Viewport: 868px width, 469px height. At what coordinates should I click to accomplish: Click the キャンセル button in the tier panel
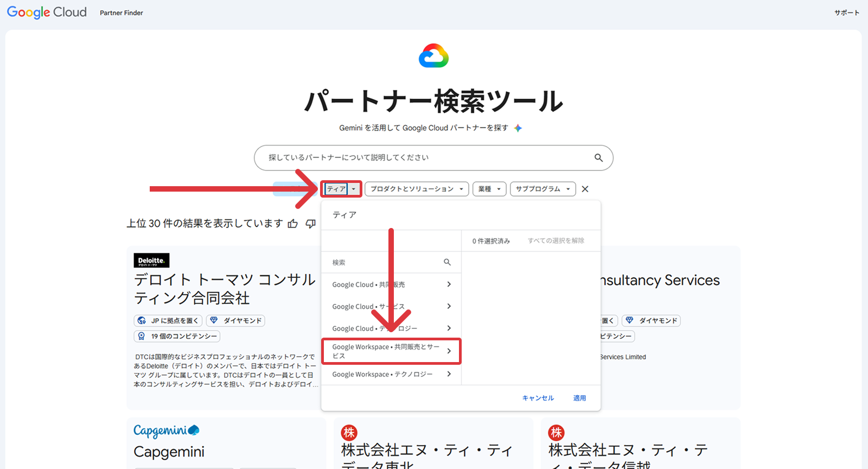click(538, 398)
